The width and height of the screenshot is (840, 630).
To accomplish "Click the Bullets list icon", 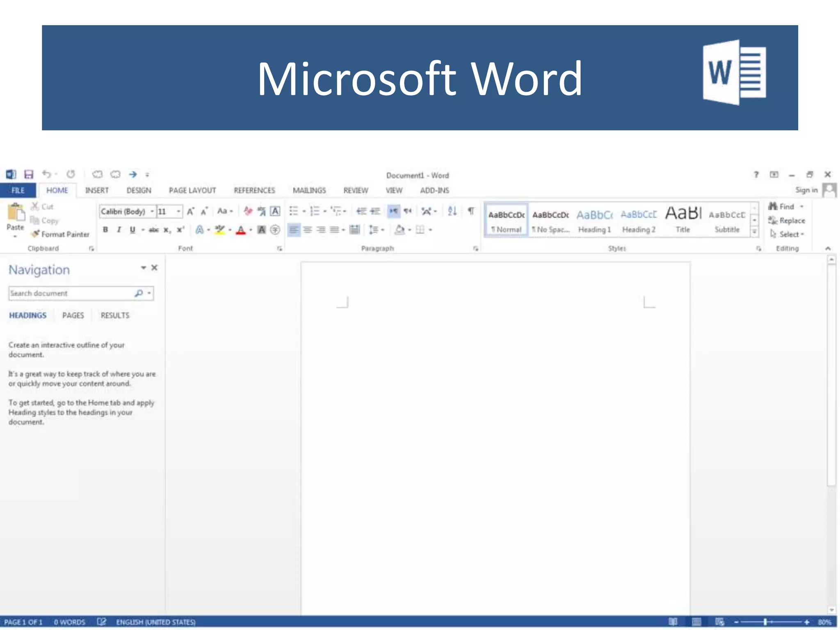I will (294, 211).
